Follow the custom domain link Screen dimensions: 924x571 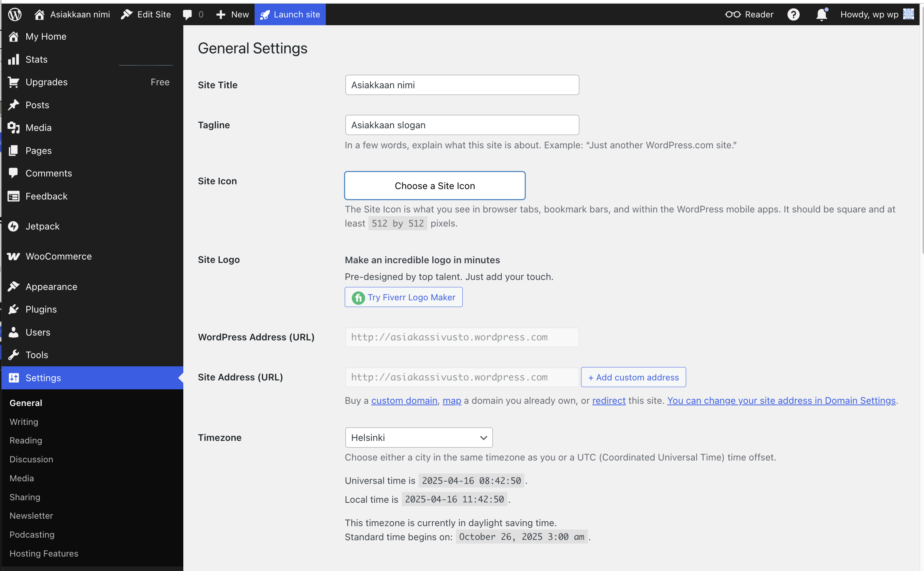click(404, 400)
